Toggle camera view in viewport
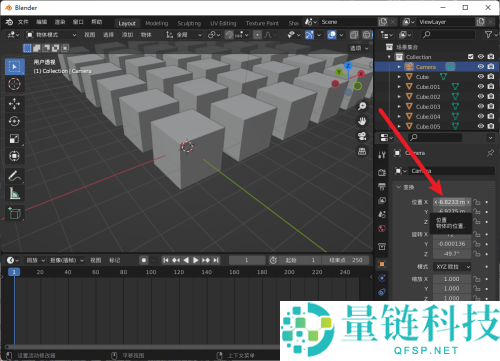The height and width of the screenshot is (361, 500). click(x=362, y=136)
